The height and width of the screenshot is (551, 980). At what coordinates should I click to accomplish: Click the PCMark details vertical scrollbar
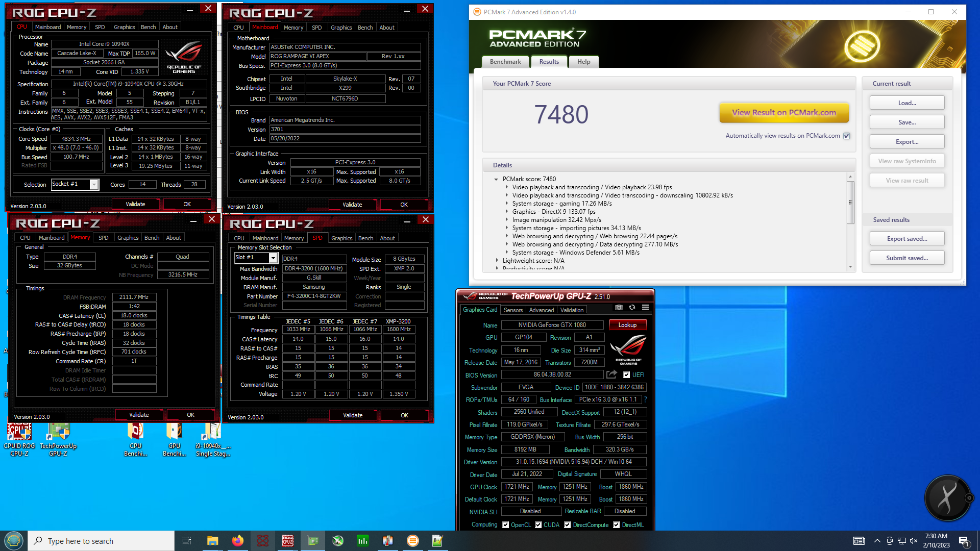pos(850,202)
